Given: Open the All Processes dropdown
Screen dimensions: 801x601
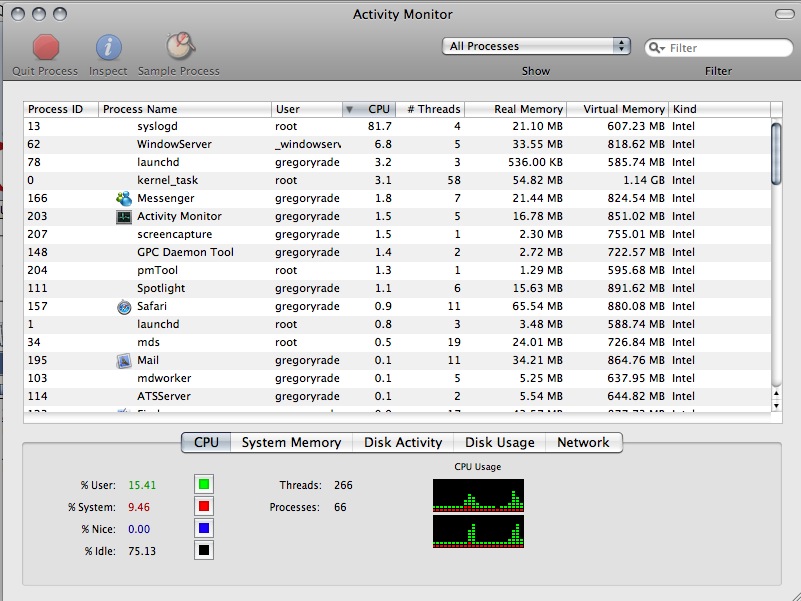Looking at the screenshot, I should (x=536, y=46).
